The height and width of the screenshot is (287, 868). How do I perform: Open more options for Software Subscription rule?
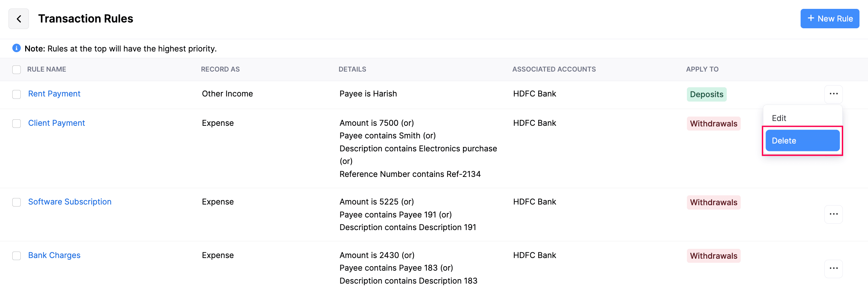pyautogui.click(x=833, y=214)
